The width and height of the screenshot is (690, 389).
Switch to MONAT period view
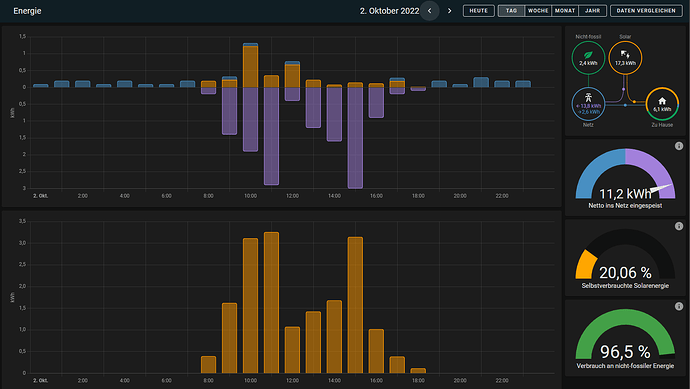[565, 11]
